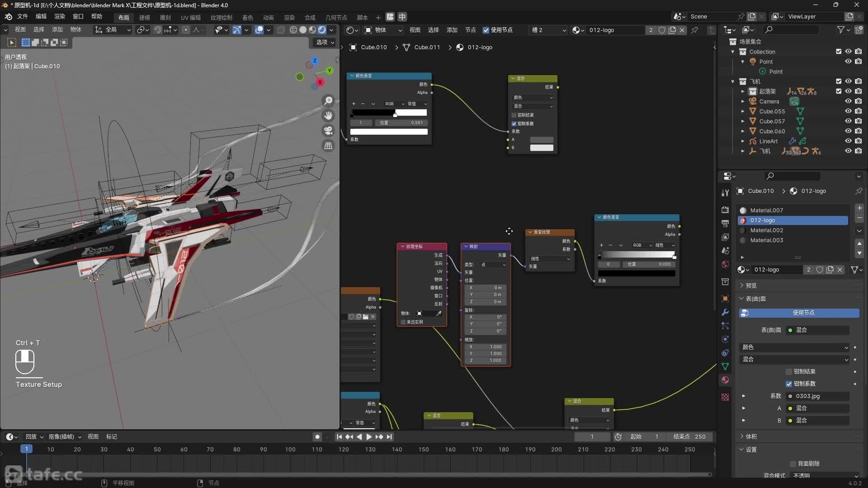Image resolution: width=868 pixels, height=488 pixels.
Task: Hide Camera with its eye icon
Action: (x=848, y=101)
